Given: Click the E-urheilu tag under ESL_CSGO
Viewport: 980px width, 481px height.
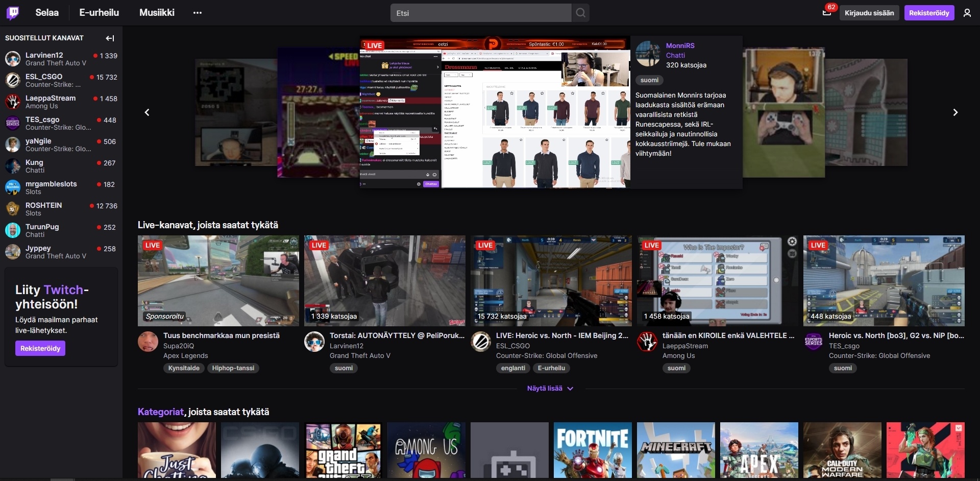Looking at the screenshot, I should click(551, 368).
